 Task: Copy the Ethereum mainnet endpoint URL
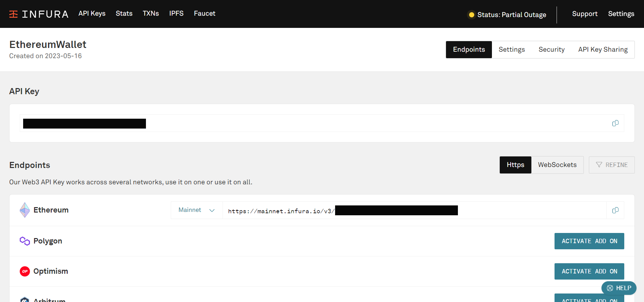[615, 210]
